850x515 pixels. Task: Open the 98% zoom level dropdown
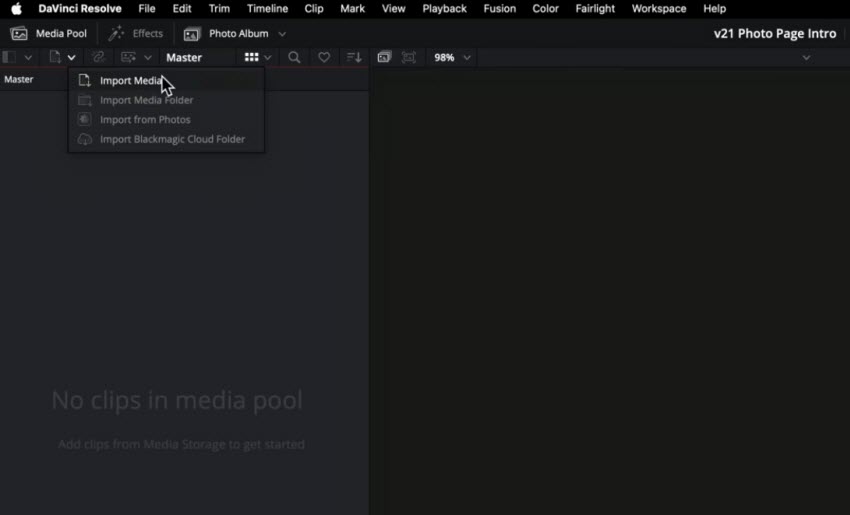(x=452, y=57)
